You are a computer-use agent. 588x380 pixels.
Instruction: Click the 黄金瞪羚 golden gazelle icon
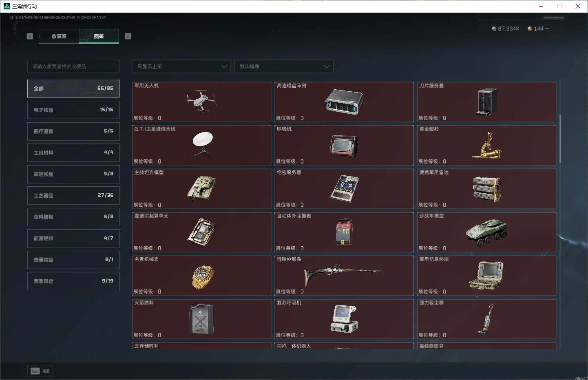coord(486,146)
